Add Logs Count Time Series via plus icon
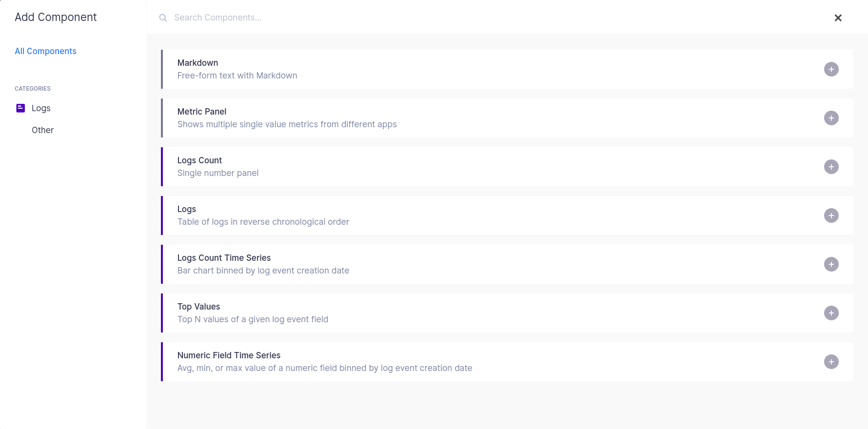The image size is (868, 429). click(x=831, y=264)
